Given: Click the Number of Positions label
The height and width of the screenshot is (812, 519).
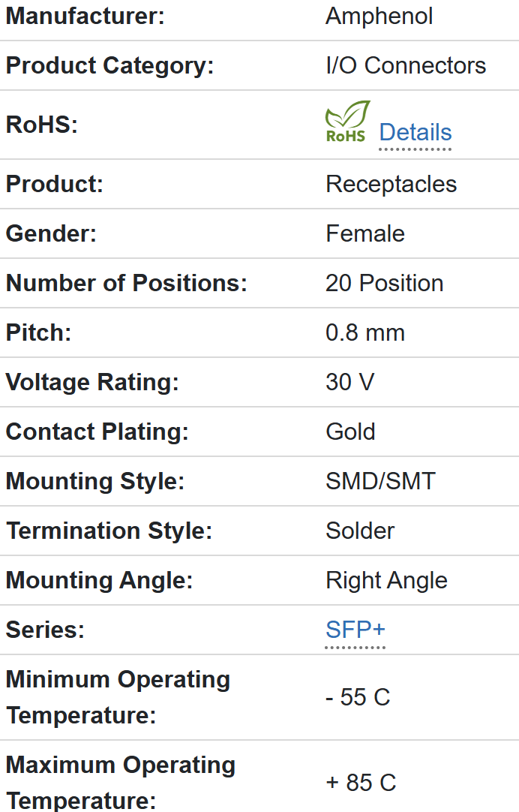Looking at the screenshot, I should [x=126, y=283].
